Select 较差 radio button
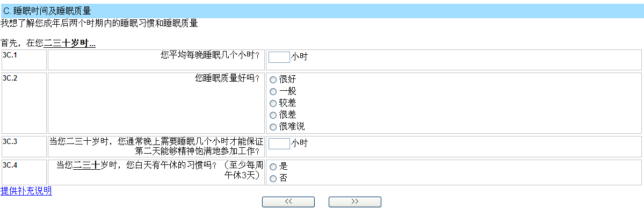 tap(273, 103)
